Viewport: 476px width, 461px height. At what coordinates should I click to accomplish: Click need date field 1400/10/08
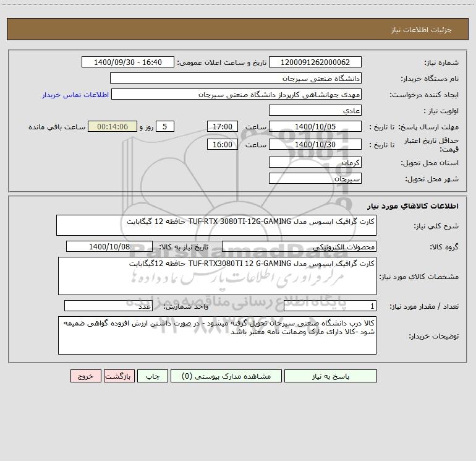(109, 246)
